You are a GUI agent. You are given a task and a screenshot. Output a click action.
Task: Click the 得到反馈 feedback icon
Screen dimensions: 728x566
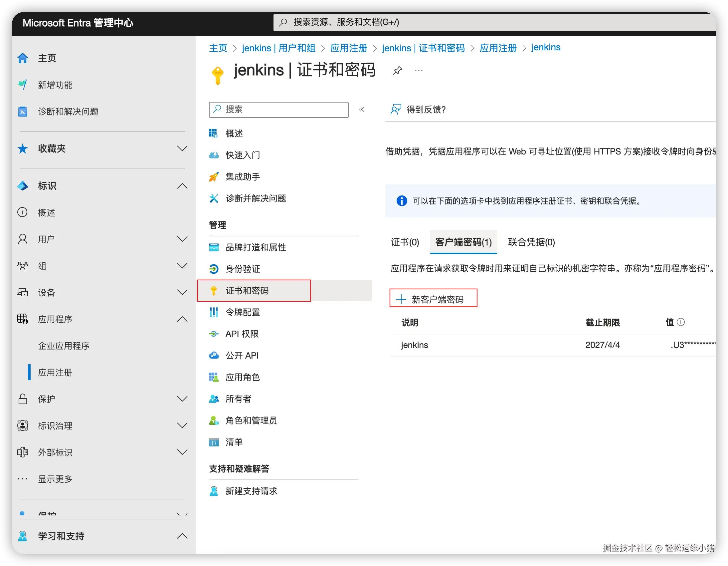396,110
